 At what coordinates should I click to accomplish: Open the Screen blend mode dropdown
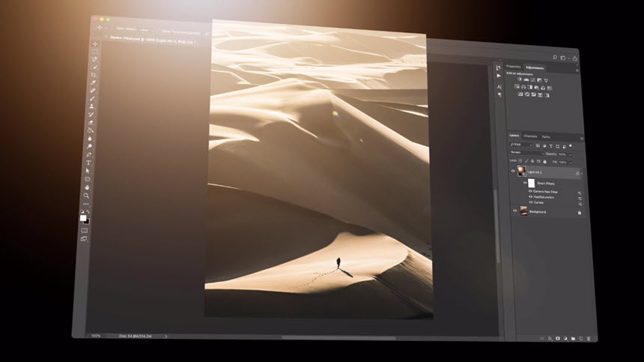click(527, 153)
